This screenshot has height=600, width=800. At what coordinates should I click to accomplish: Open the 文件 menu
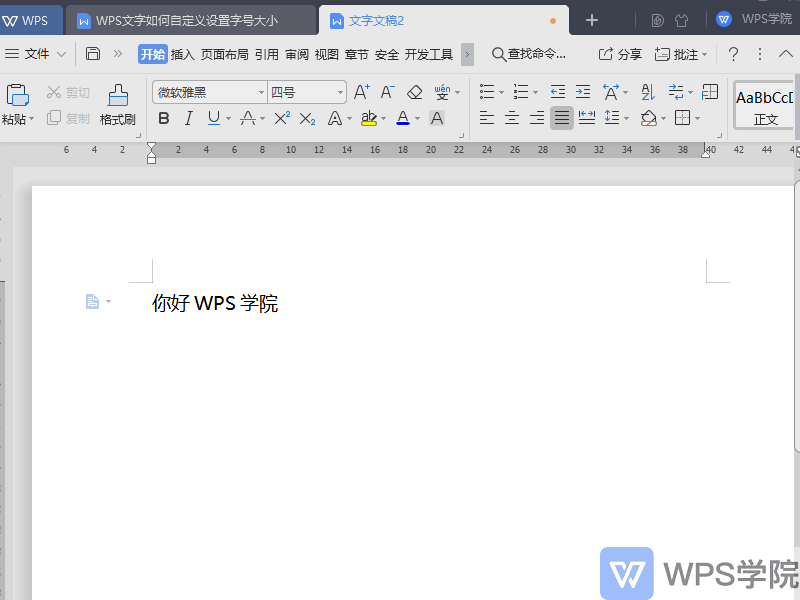click(x=35, y=54)
